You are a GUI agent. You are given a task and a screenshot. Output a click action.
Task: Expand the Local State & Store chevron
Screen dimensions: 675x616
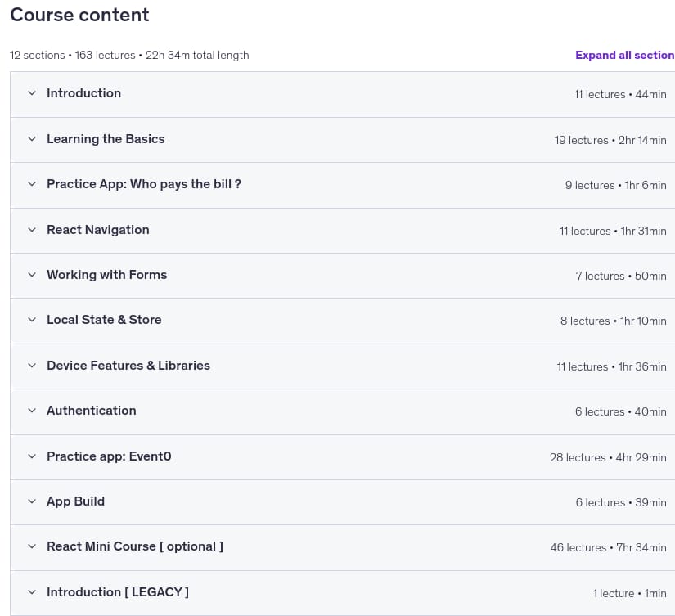pos(32,319)
